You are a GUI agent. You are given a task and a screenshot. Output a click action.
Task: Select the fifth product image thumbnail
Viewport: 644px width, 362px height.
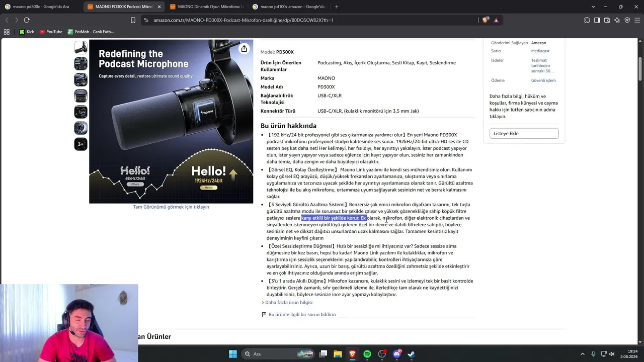pos(80,112)
